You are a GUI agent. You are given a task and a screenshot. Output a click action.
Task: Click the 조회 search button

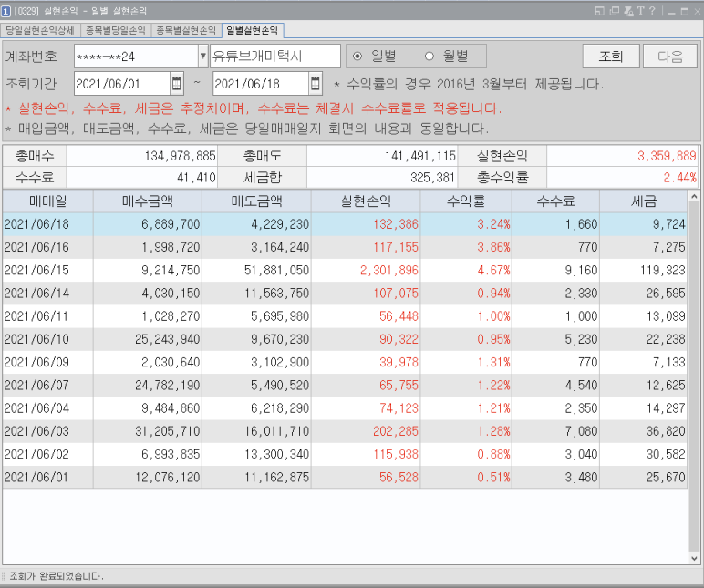[x=611, y=57]
